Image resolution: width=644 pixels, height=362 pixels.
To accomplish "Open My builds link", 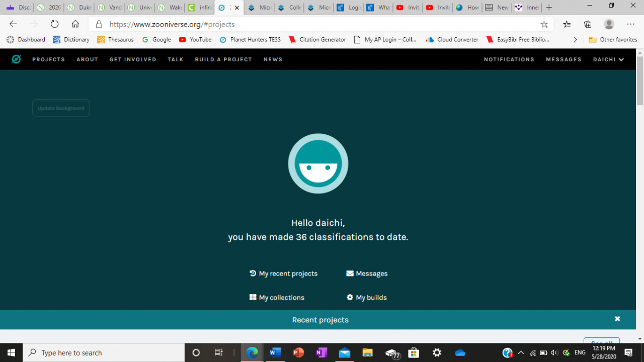I will click(x=367, y=298).
